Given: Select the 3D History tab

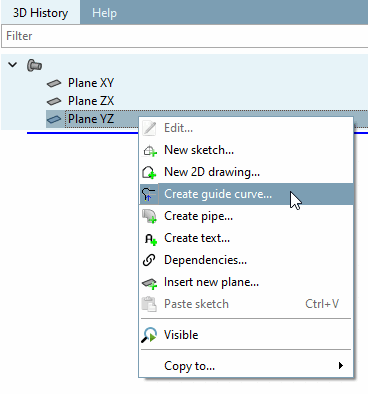Looking at the screenshot, I should pyautogui.click(x=40, y=13).
